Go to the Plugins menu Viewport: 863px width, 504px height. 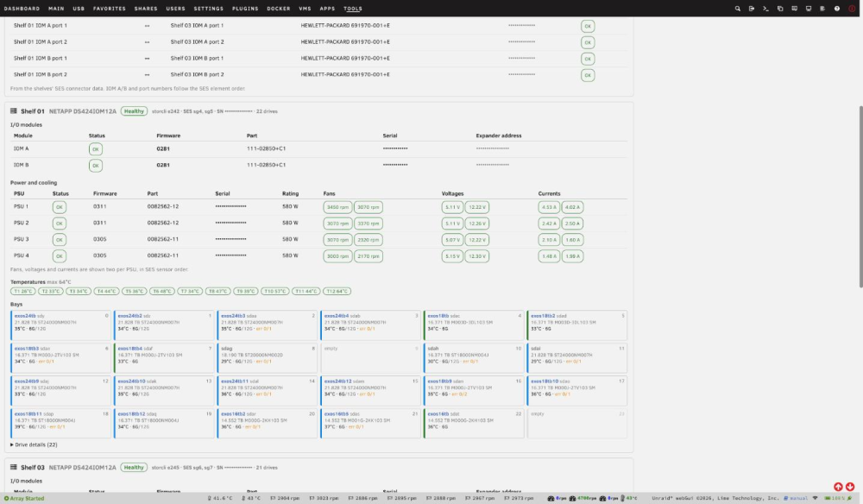pos(245,9)
